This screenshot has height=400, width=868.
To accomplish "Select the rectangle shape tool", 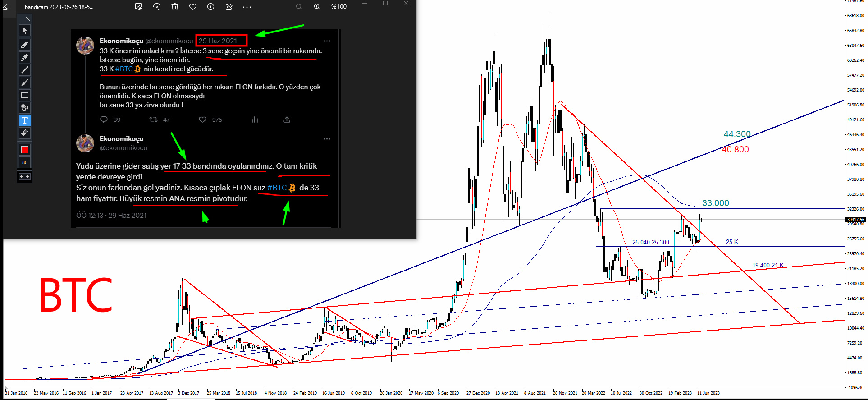I will coord(25,95).
